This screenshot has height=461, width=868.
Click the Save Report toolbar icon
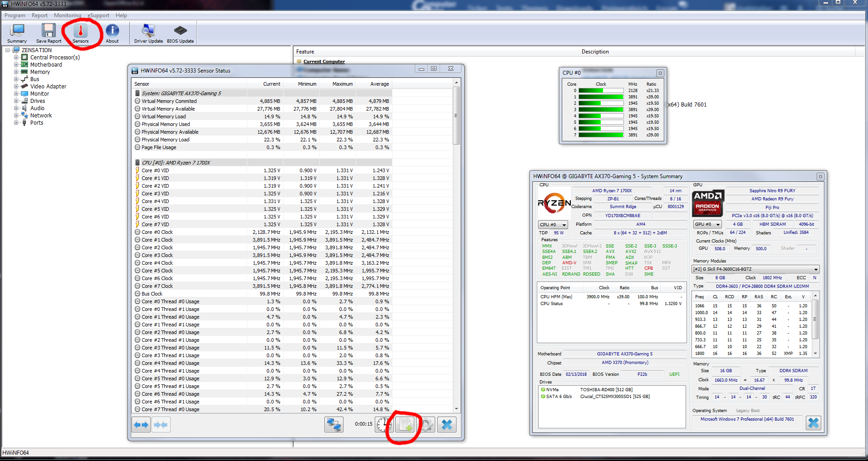49,34
